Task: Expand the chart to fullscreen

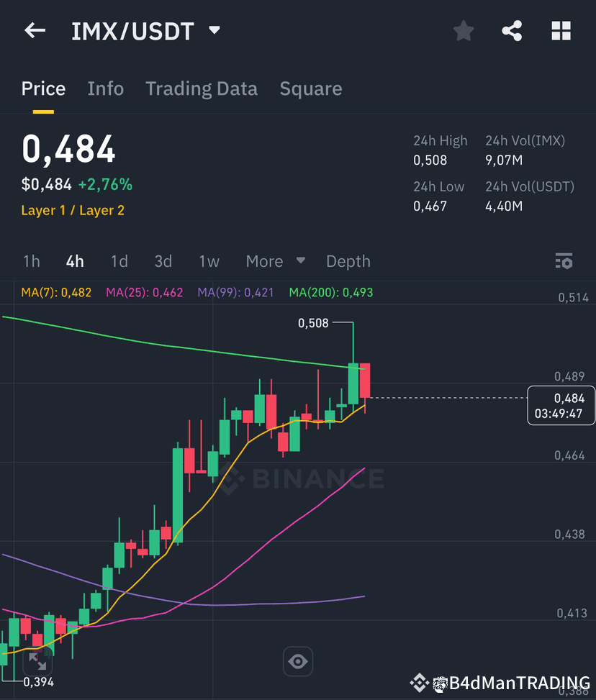Action: tap(37, 659)
